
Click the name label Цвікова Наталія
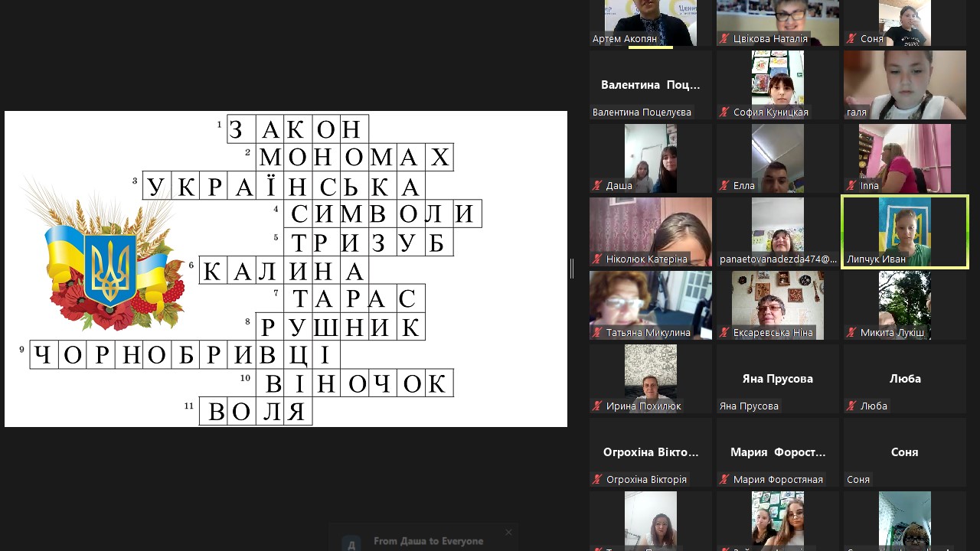770,38
